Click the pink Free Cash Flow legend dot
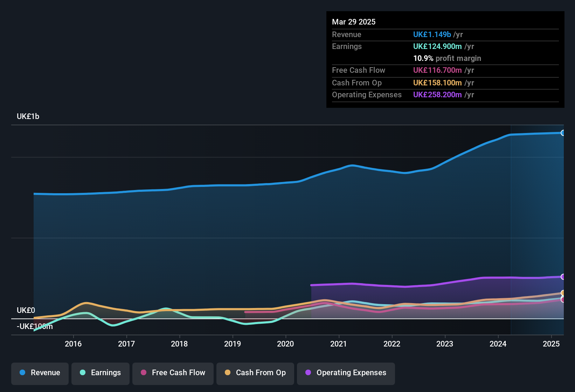Screen dimensions: 575x392 143,373
